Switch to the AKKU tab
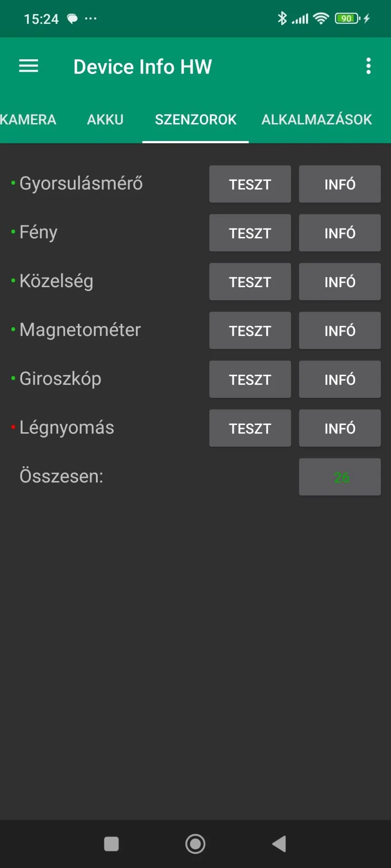 click(105, 120)
